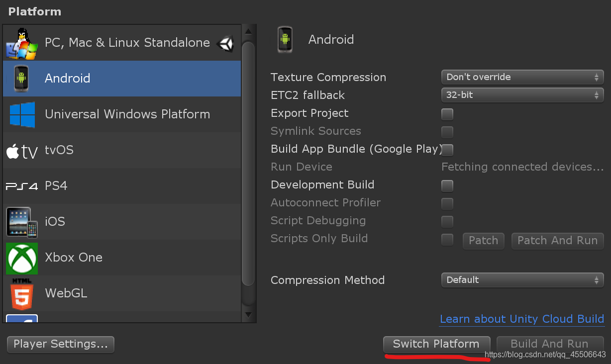This screenshot has width=611, height=364.
Task: Click the Switch Platform button
Action: pos(436,344)
